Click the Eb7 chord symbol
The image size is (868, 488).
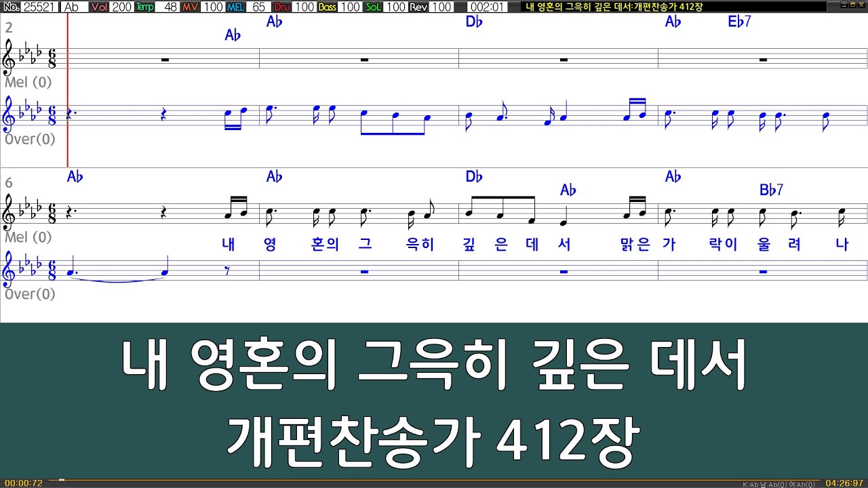(739, 22)
